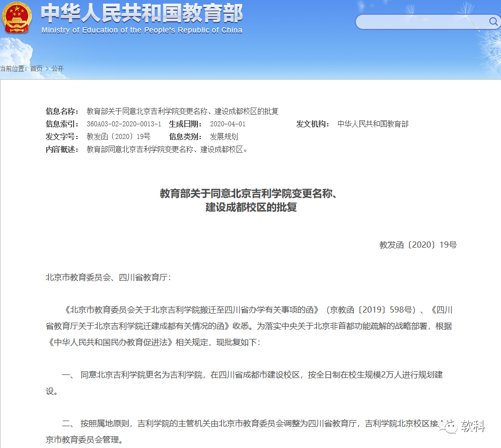Select the 内容概述 summary sentence
The width and height of the screenshot is (501, 448).
pos(167,150)
